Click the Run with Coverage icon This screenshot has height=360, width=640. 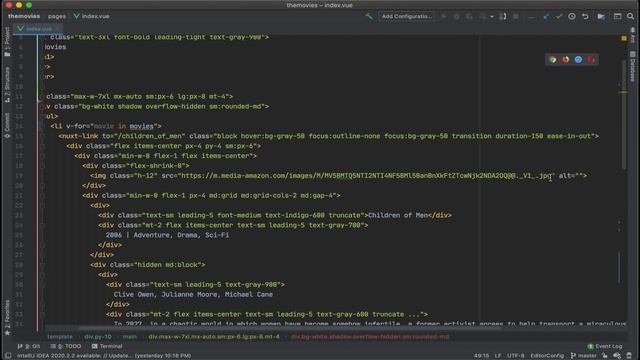coord(470,16)
